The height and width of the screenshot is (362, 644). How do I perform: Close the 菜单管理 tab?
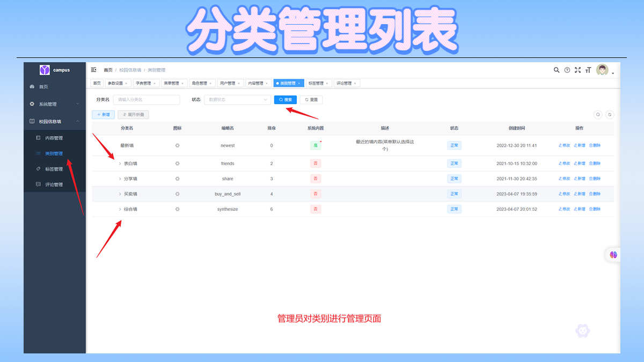click(182, 83)
